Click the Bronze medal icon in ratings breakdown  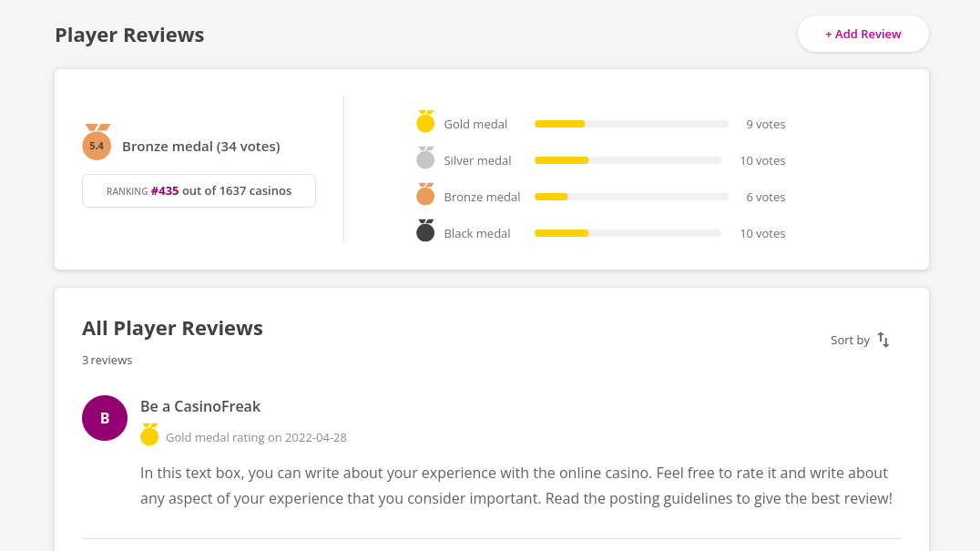[x=425, y=195]
